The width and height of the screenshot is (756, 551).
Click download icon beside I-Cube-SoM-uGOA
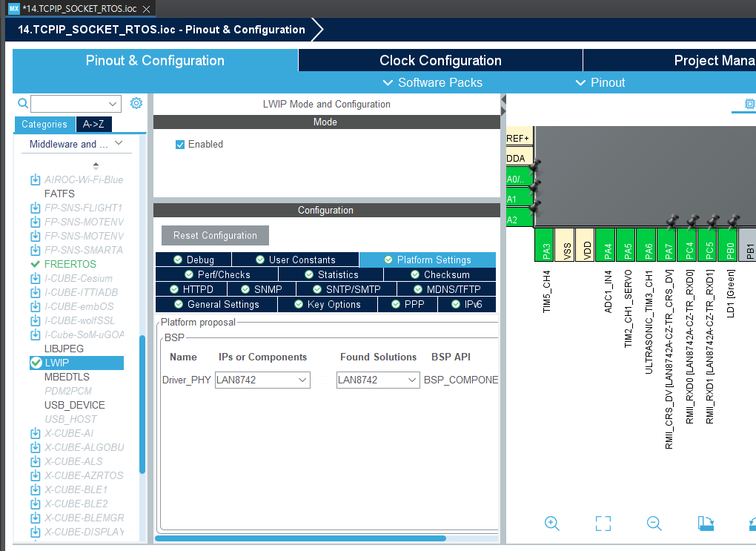[x=35, y=334]
